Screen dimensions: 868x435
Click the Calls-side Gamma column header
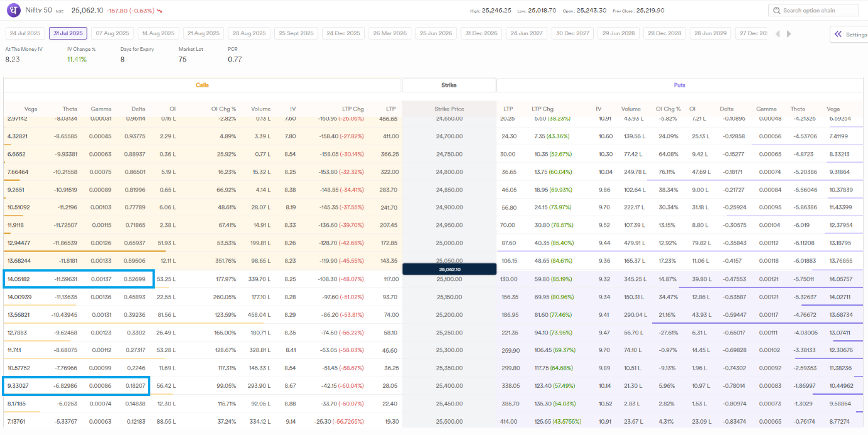[101, 109]
